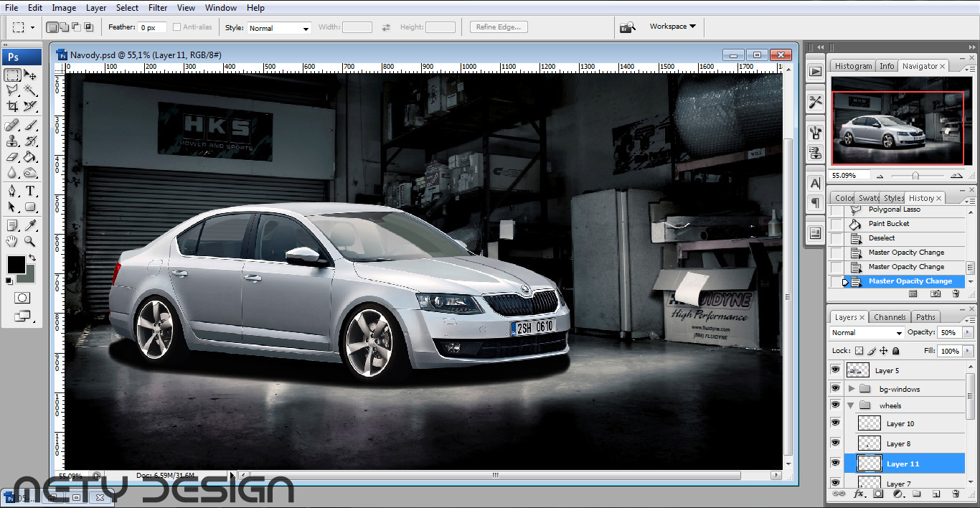Select the Move tool

click(x=30, y=75)
